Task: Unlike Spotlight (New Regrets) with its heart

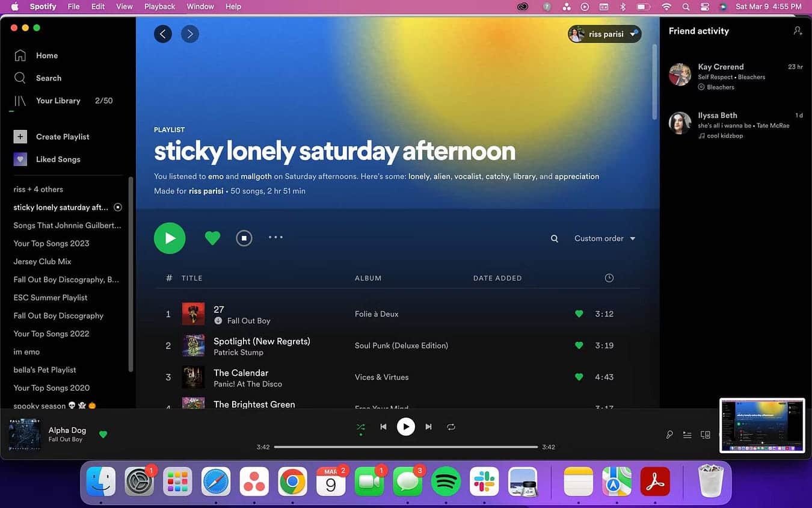Action: click(x=579, y=345)
